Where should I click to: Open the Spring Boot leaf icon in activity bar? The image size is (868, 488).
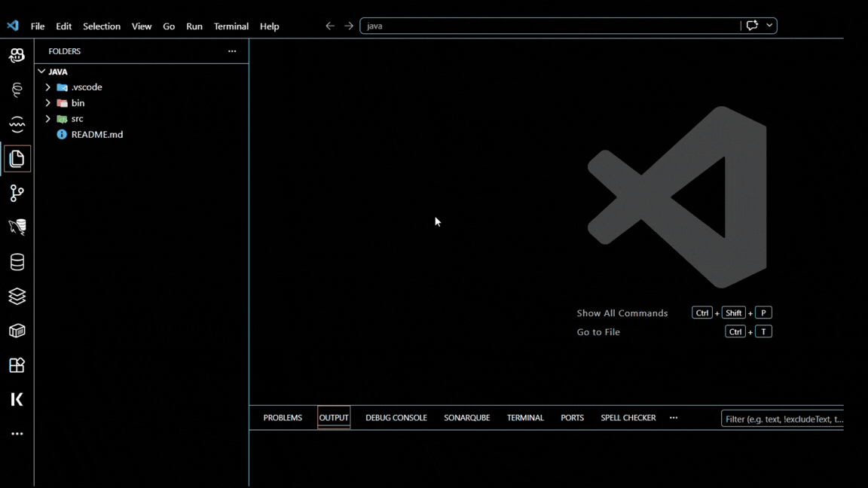coord(17,90)
